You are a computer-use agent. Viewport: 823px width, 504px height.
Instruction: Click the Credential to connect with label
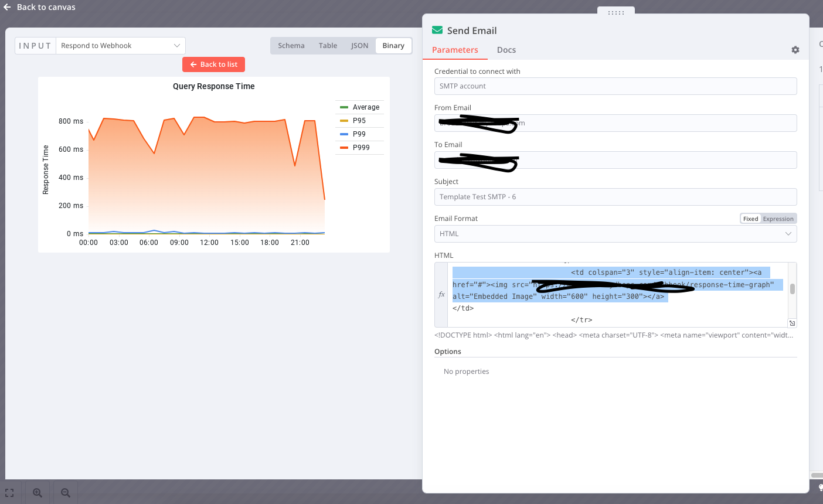477,71
